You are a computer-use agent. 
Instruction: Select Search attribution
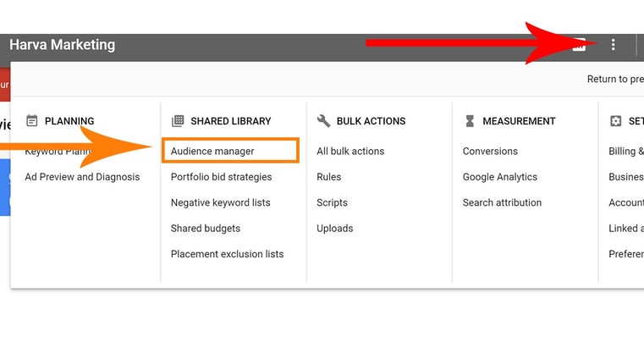click(x=502, y=202)
